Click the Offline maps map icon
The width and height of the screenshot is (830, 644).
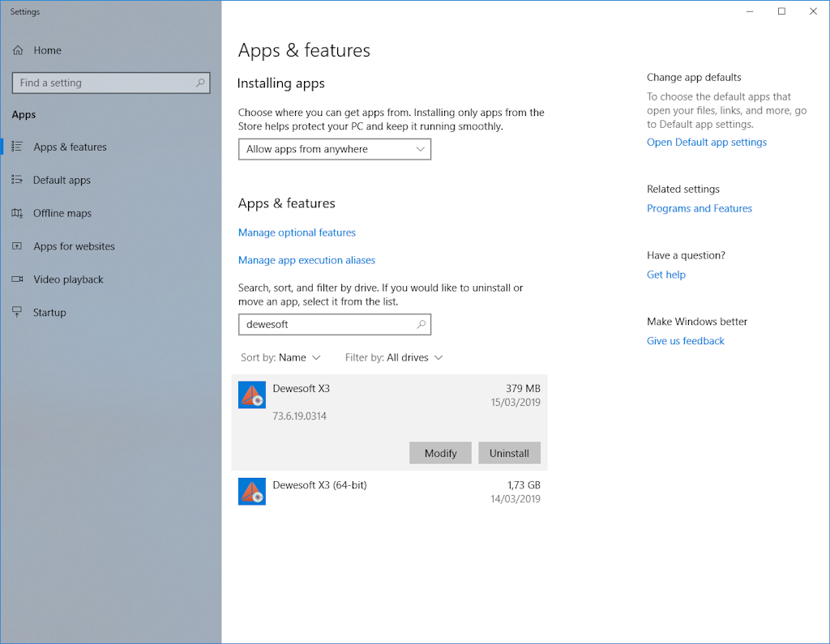tap(17, 213)
